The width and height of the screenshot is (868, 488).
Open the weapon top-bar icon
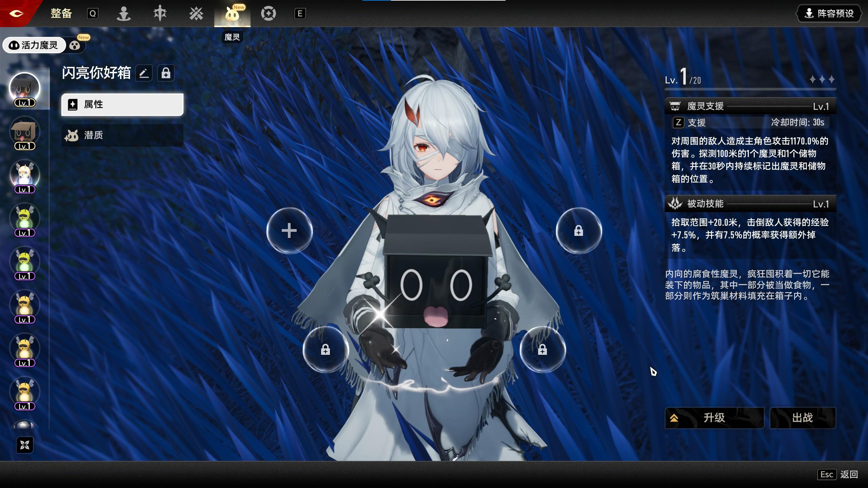click(x=160, y=14)
